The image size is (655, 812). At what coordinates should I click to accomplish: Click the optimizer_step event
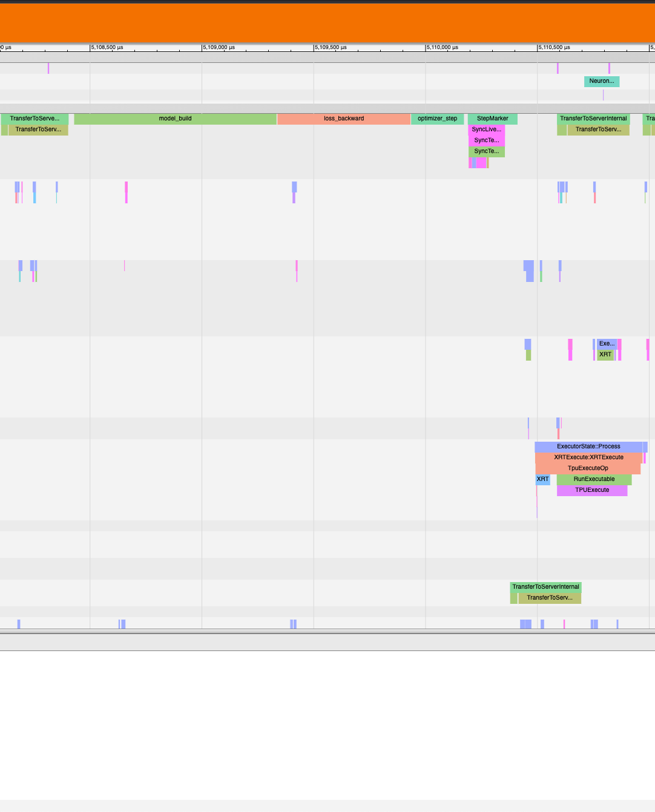pos(437,119)
